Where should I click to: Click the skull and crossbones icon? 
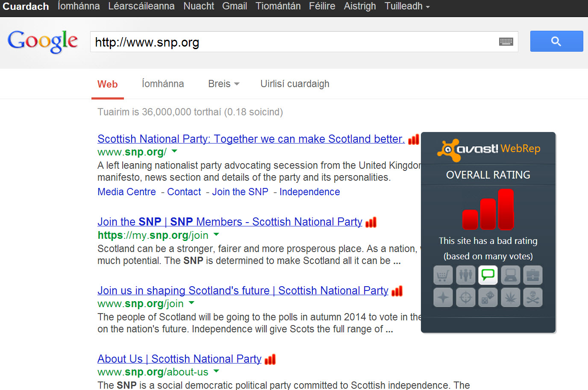(x=532, y=297)
